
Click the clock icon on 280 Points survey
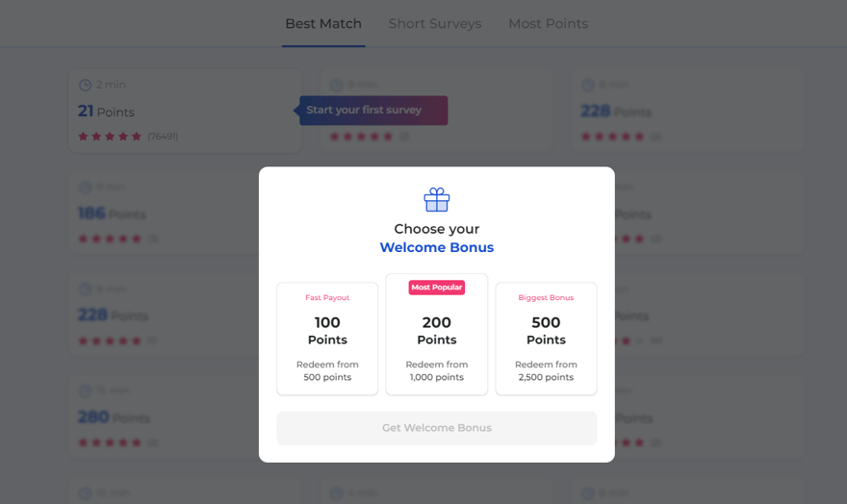[85, 391]
